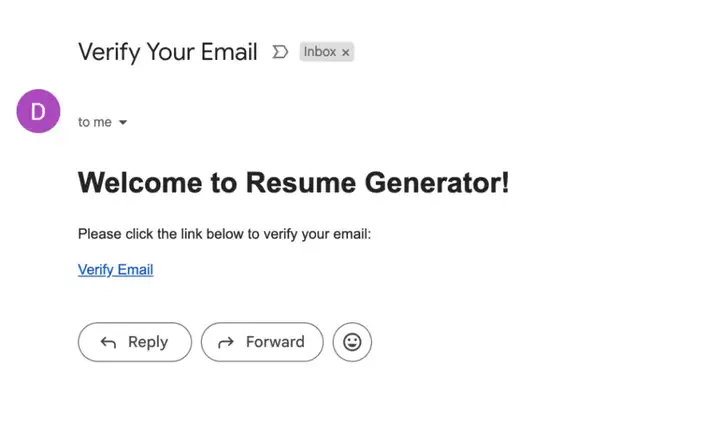Expand recipient details arrow beside "to me"

pos(123,122)
